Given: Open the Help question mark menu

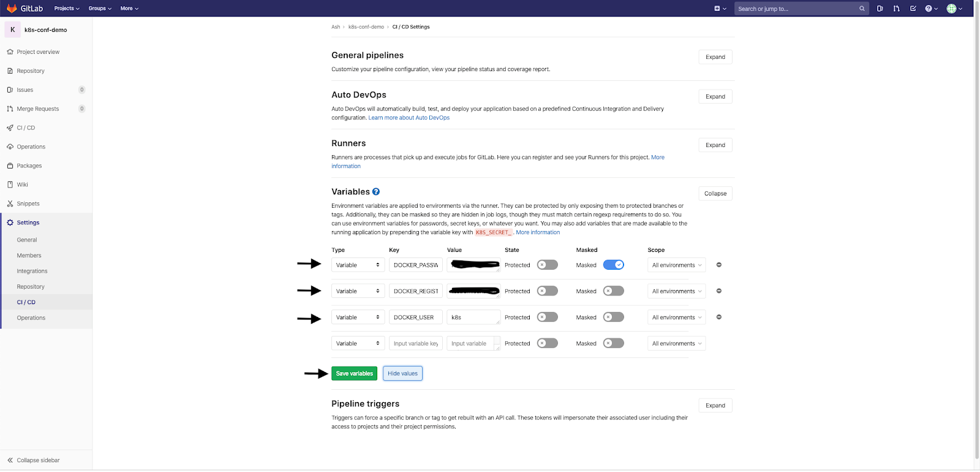Looking at the screenshot, I should pyautogui.click(x=931, y=9).
